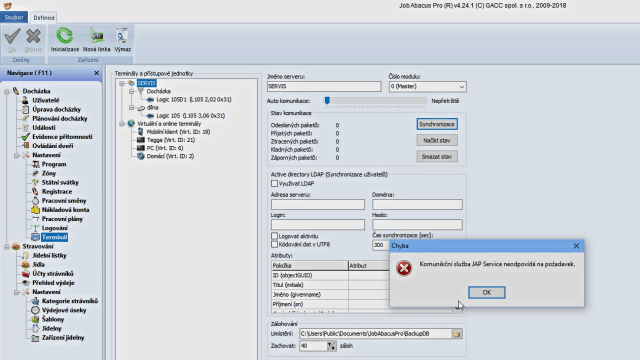
Task: Open Úprava docházky in navigation
Action: coord(56,109)
